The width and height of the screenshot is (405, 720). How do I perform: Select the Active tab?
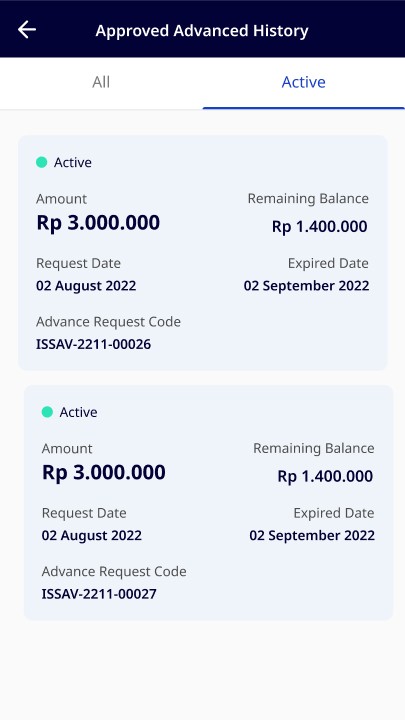click(304, 82)
